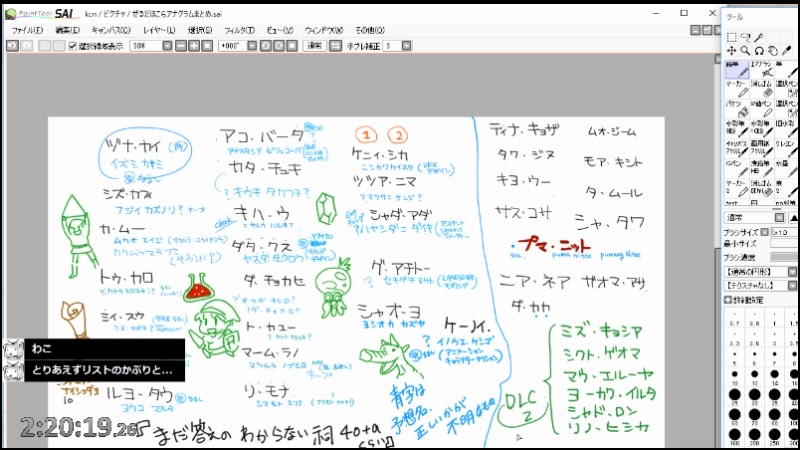The image size is (800, 450).
Task: Expand the 詳細設定 advanced settings section
Action: pyautogui.click(x=728, y=300)
